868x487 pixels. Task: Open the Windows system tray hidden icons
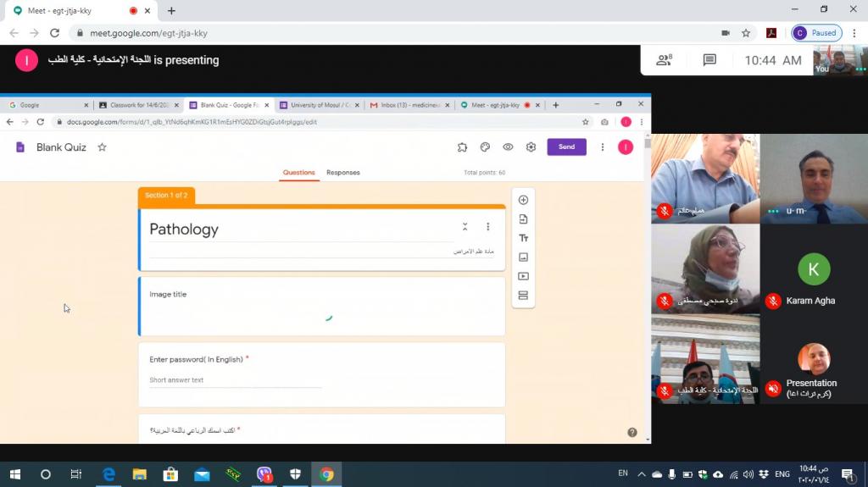[641, 474]
